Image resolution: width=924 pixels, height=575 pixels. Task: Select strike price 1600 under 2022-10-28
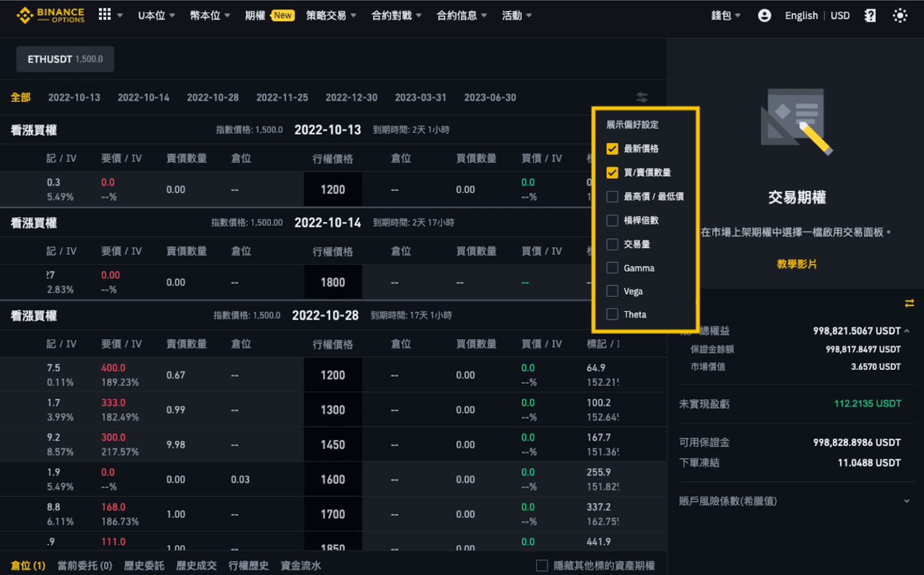(x=333, y=479)
